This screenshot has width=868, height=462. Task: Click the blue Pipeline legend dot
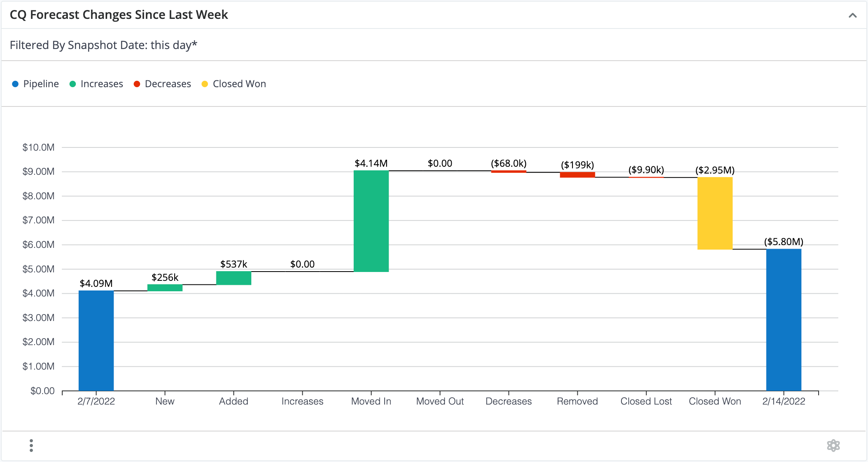(x=15, y=84)
